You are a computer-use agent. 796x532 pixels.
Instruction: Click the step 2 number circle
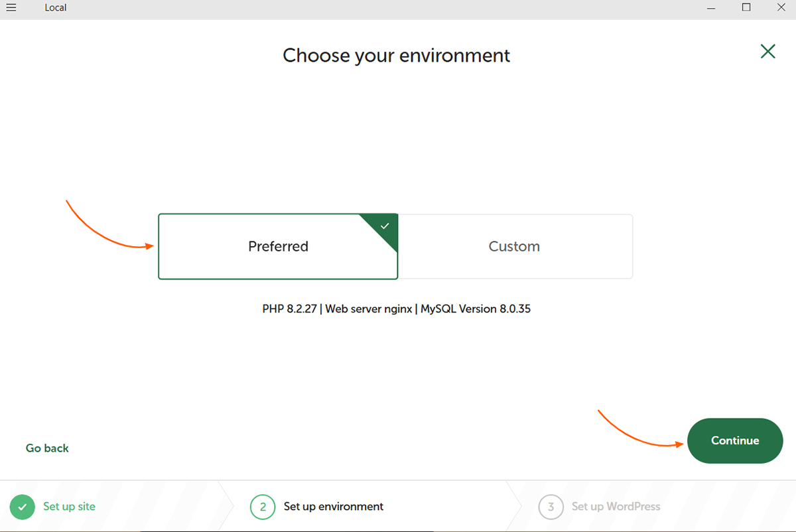[x=263, y=507]
